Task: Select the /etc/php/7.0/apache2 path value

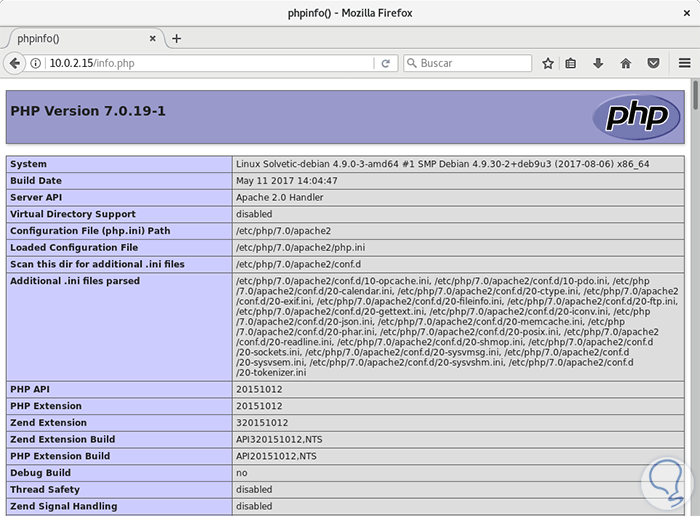Action: pos(283,231)
